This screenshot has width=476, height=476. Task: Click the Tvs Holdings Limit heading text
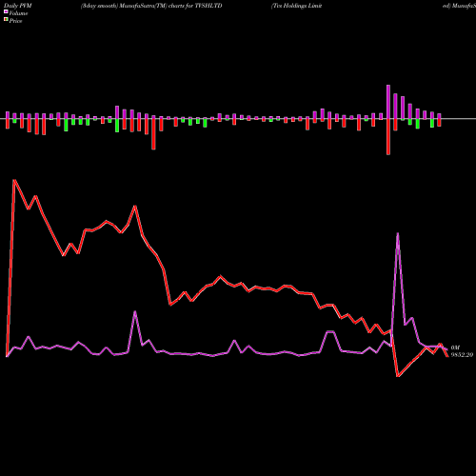296,6
